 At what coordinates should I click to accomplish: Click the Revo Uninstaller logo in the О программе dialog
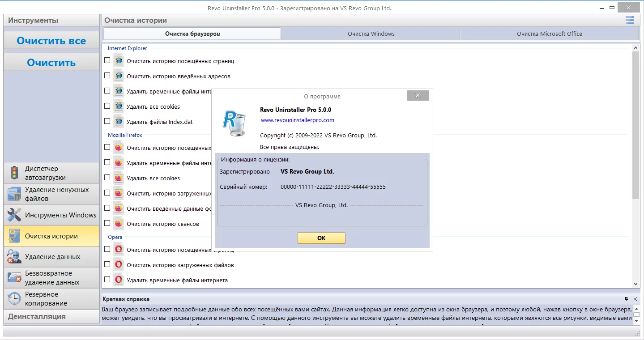235,123
